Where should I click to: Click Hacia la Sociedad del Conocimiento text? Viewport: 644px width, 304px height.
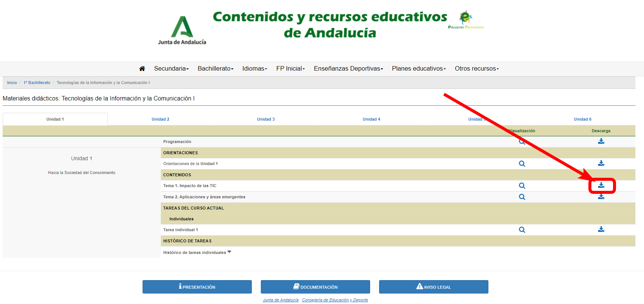(x=82, y=173)
